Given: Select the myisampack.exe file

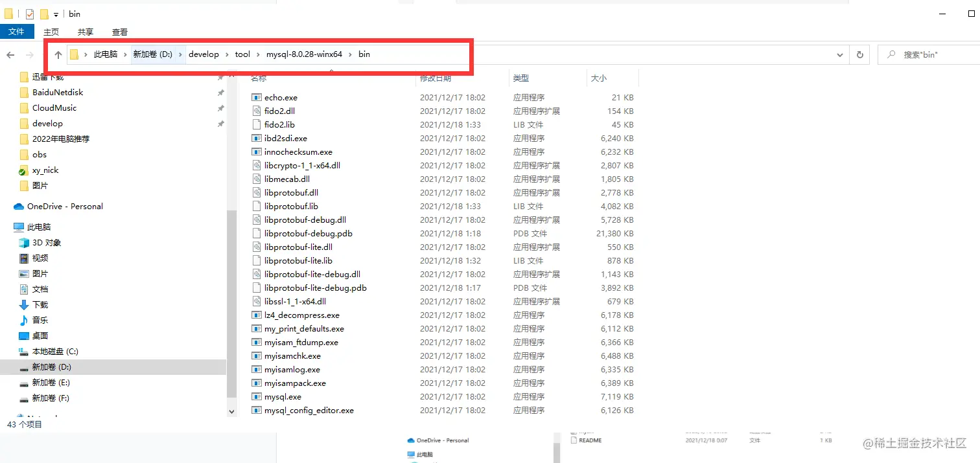Looking at the screenshot, I should (x=295, y=383).
